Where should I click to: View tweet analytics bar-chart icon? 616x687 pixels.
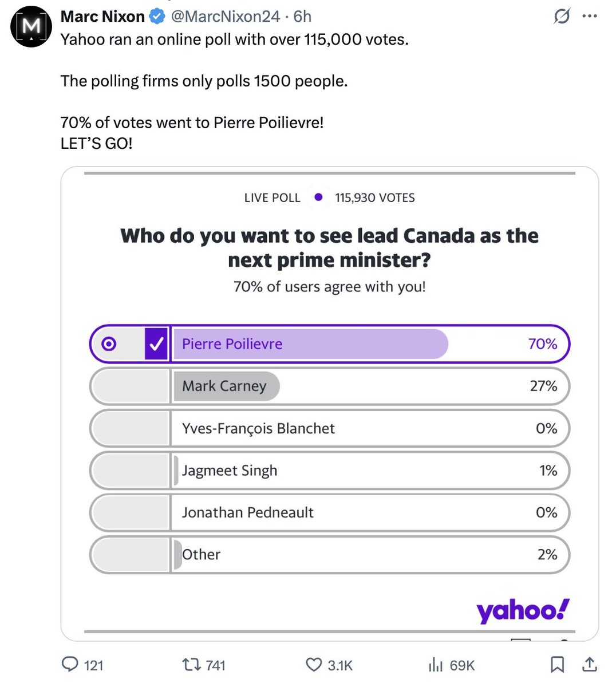436,664
